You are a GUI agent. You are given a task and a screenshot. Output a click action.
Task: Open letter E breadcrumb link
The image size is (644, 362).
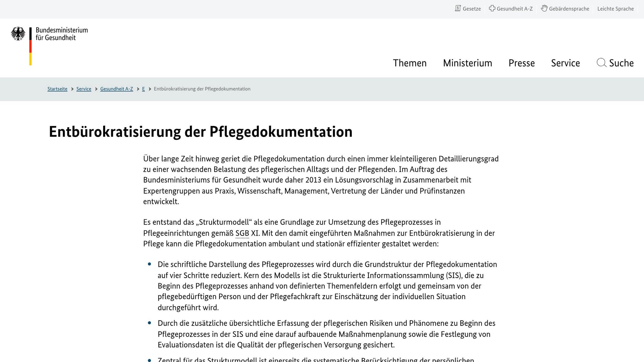[x=143, y=89]
